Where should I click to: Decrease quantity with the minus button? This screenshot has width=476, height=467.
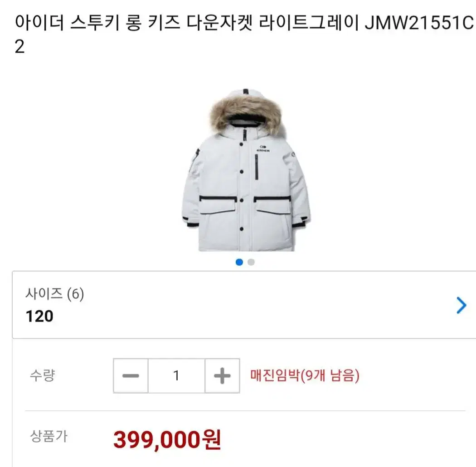tap(131, 375)
